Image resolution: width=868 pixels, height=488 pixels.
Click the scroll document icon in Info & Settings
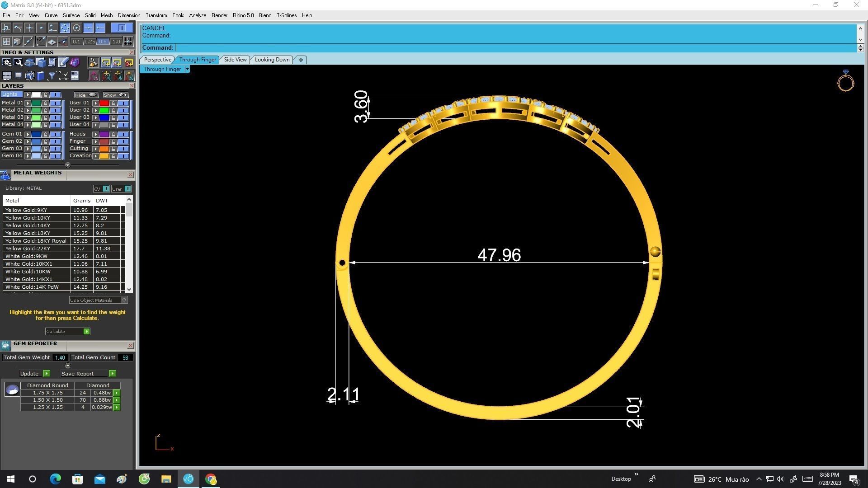[52, 62]
